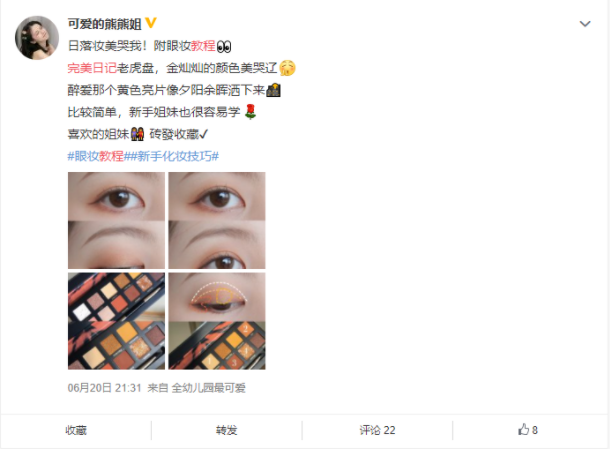Screen dimensions: 610x450
Task: Click the source link 全幼儿园最可爱
Action: (x=209, y=388)
